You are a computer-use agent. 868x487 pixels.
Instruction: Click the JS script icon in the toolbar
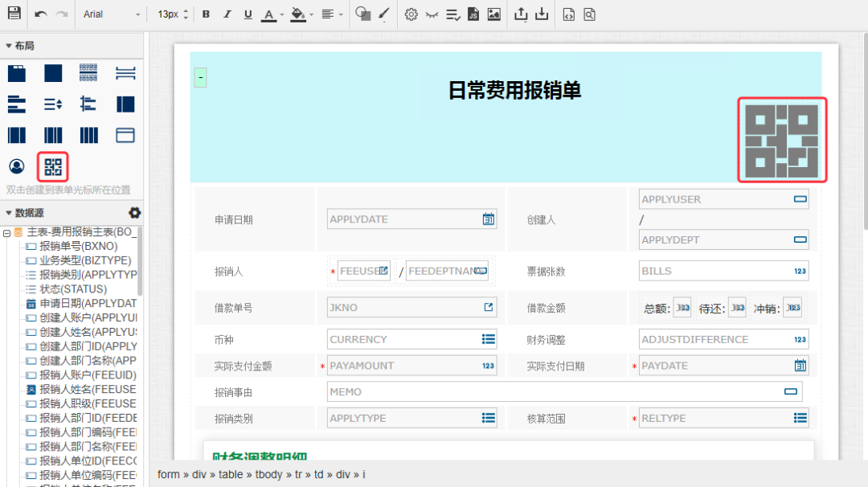point(473,14)
